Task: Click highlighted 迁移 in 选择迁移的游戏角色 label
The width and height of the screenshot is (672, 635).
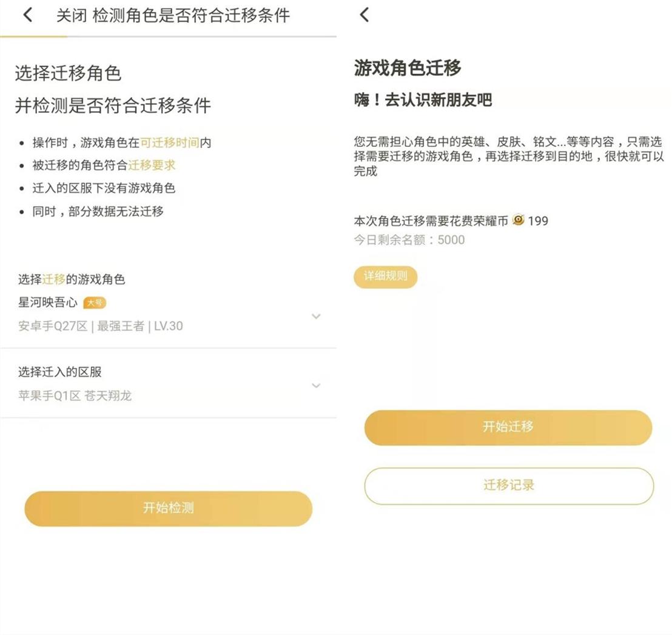Action: [x=54, y=280]
